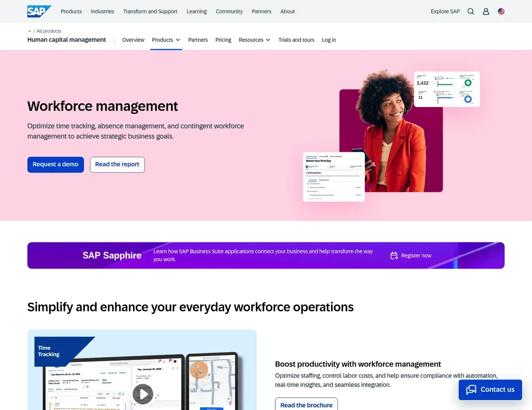Expand the Products dropdown chevron in sub-navigation
532x410 pixels.
(178, 40)
